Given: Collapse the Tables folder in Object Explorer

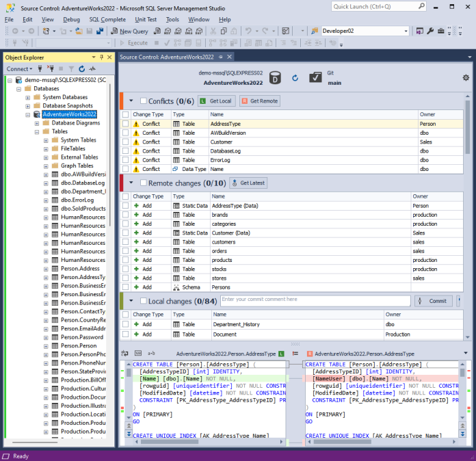Looking at the screenshot, I should [x=37, y=132].
